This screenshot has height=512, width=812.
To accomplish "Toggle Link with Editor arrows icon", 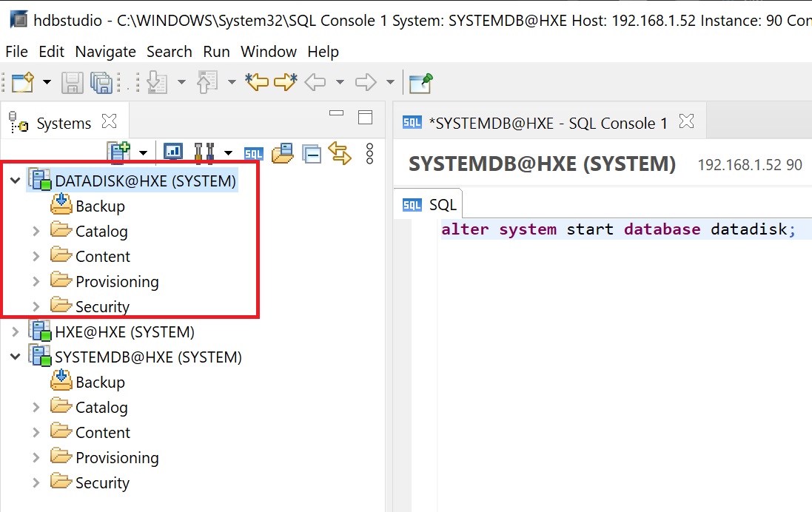I will pos(340,152).
